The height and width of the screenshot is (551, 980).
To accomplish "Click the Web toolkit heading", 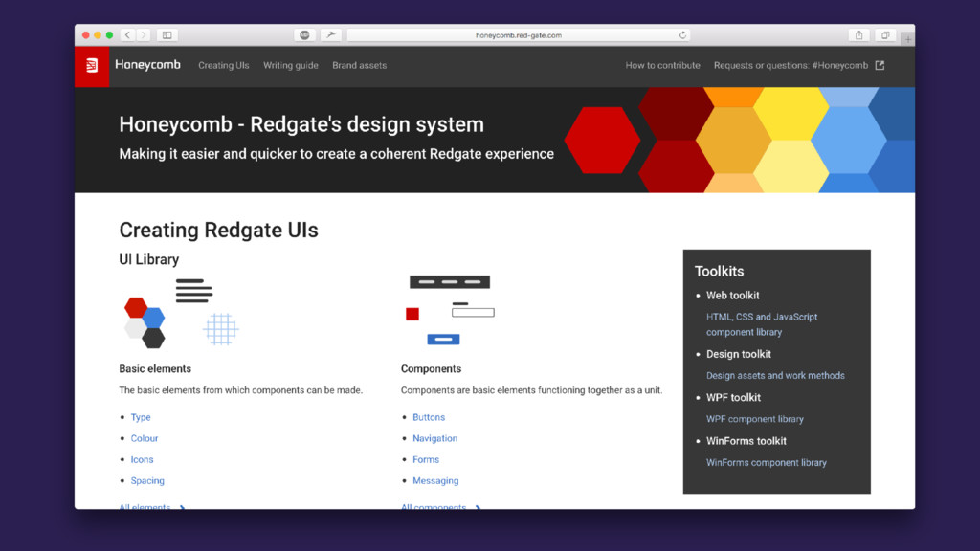I will 732,295.
